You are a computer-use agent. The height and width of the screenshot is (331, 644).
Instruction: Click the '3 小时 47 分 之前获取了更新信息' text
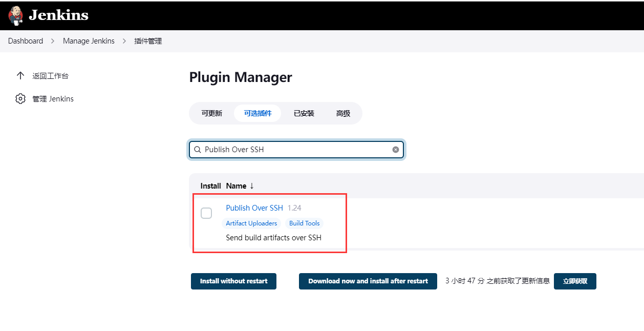(498, 281)
